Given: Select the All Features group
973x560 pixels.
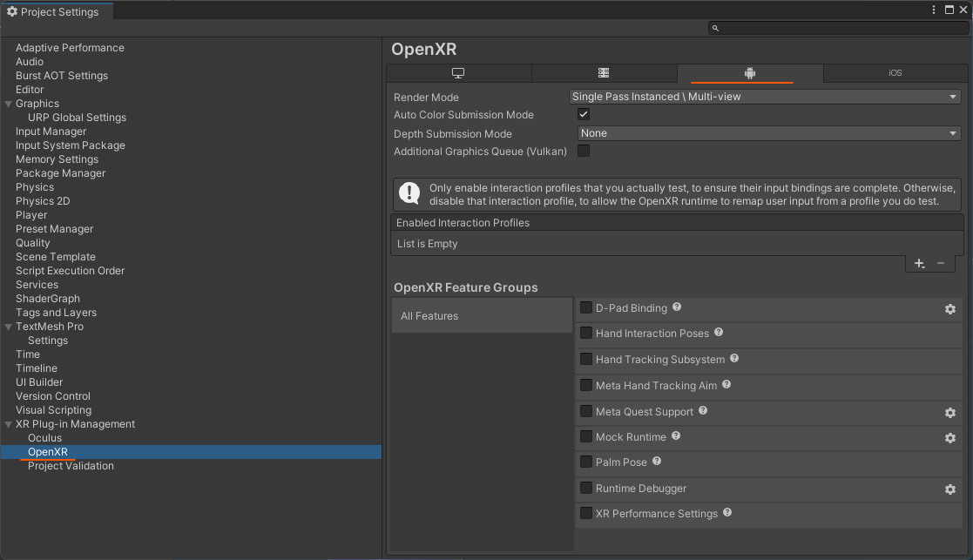Looking at the screenshot, I should coord(482,315).
